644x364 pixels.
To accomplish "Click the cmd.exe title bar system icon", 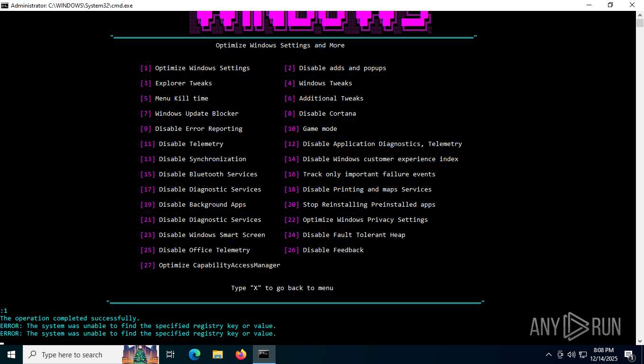I will 5,5.
